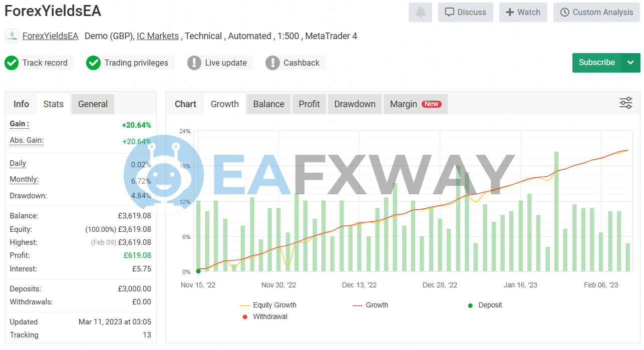Image resolution: width=644 pixels, height=350 pixels.
Task: Click the Live update badge text
Action: click(x=226, y=63)
